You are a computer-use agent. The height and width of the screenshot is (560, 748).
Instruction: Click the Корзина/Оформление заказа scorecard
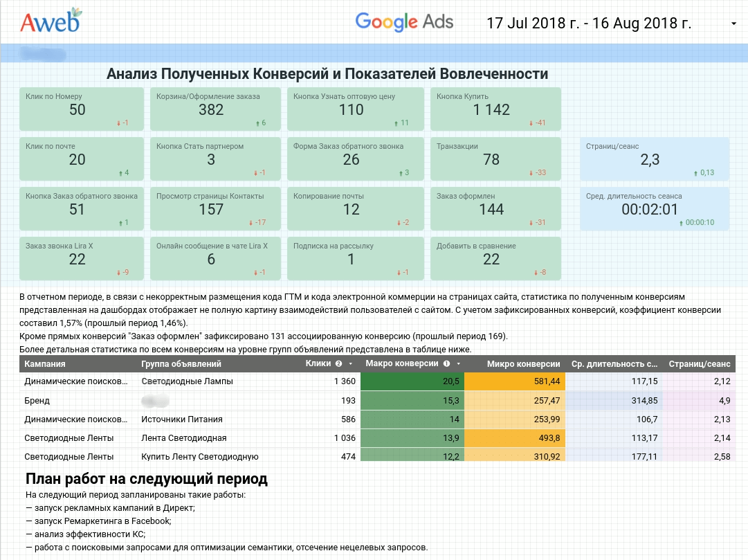211,109
